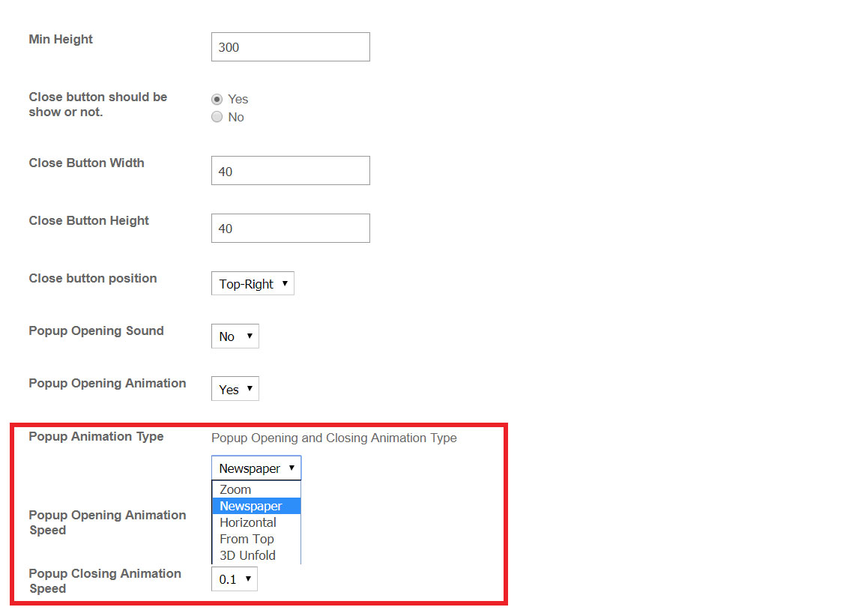Focus the Min Height input field
This screenshot has height=616, width=867.
click(290, 46)
